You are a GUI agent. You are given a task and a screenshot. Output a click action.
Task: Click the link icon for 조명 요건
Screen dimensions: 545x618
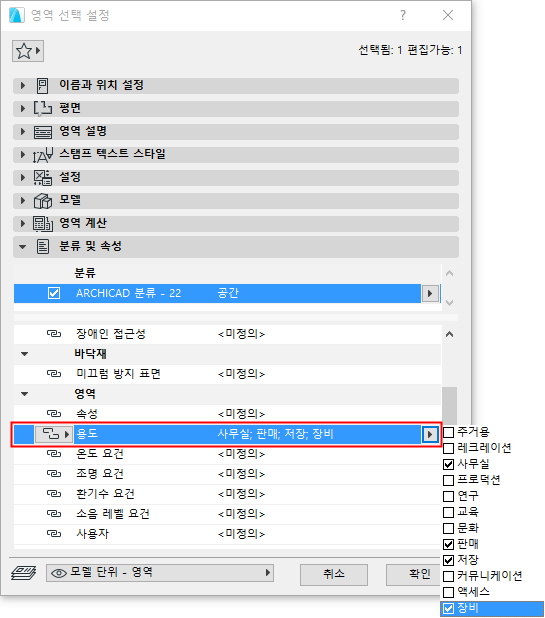pos(54,473)
